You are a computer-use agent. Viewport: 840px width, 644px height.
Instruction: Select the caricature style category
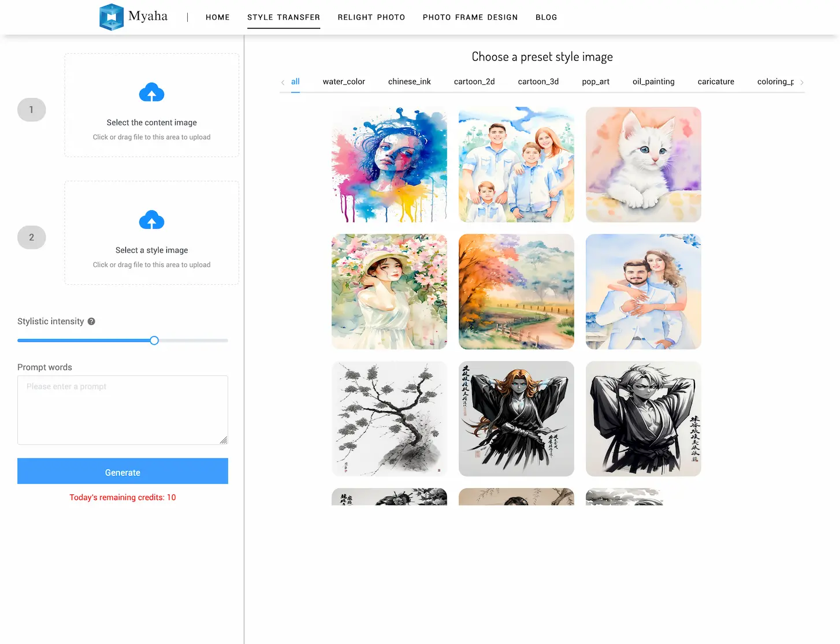(716, 81)
